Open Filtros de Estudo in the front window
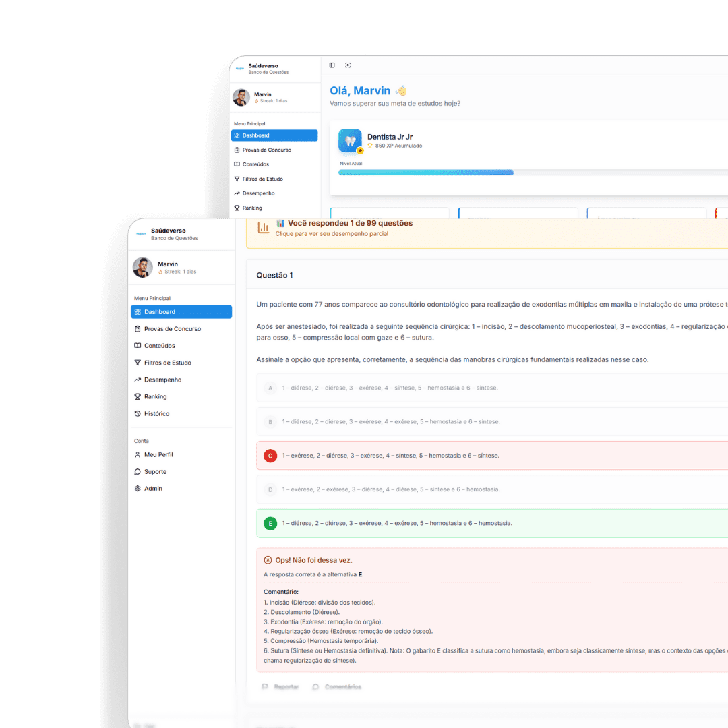Viewport: 728px width, 728px height. point(167,363)
